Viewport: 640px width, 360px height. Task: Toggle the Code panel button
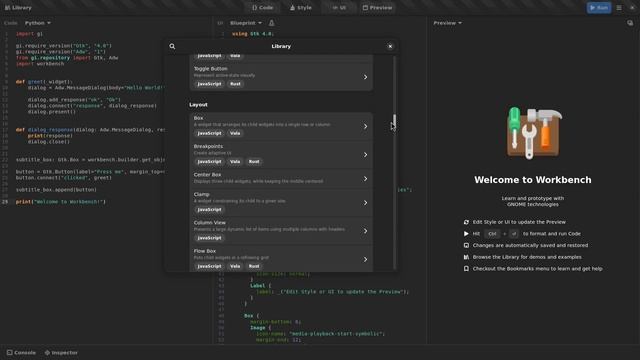(x=262, y=8)
